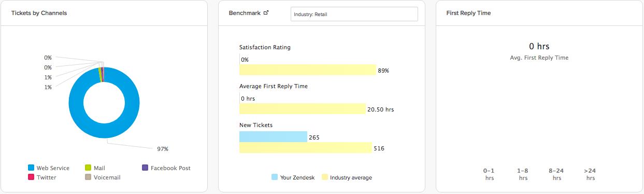Toggle Voicemail legend swatch
The image size is (644, 194).
coord(88,177)
